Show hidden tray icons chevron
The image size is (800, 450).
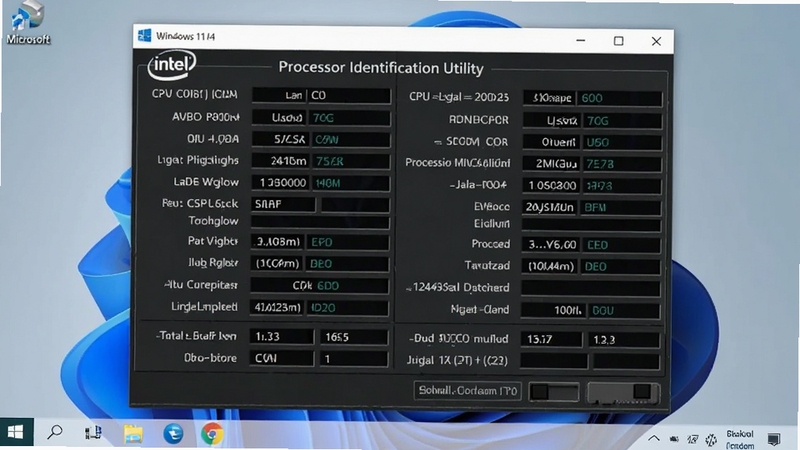(654, 438)
